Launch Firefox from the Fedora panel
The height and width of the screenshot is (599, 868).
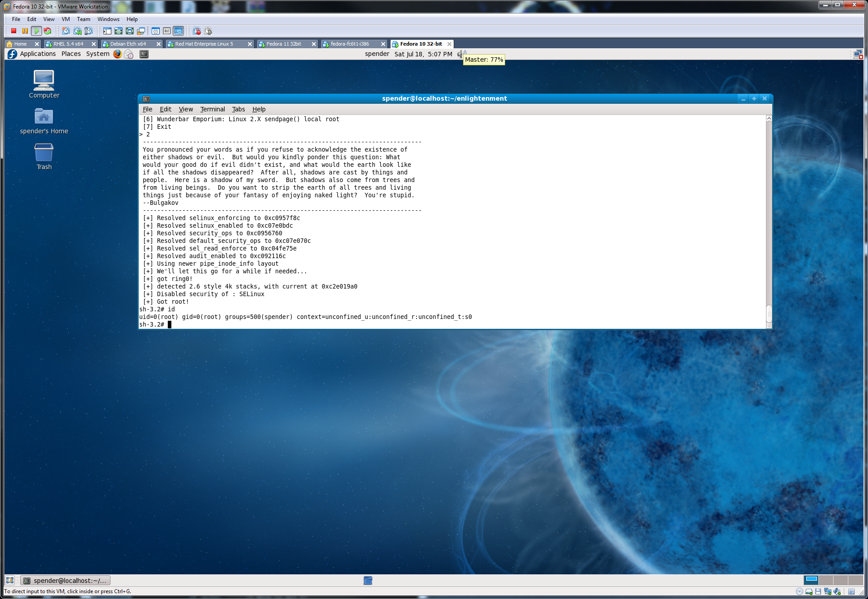(x=118, y=54)
